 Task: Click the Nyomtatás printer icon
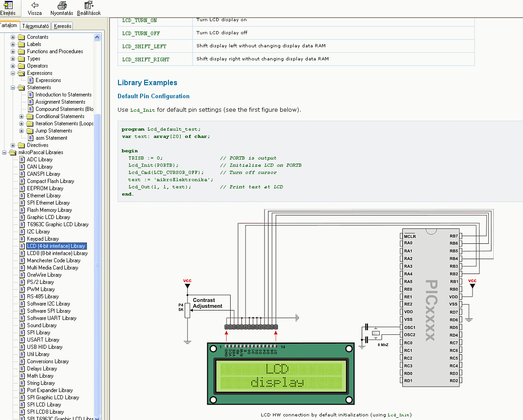[x=62, y=5]
